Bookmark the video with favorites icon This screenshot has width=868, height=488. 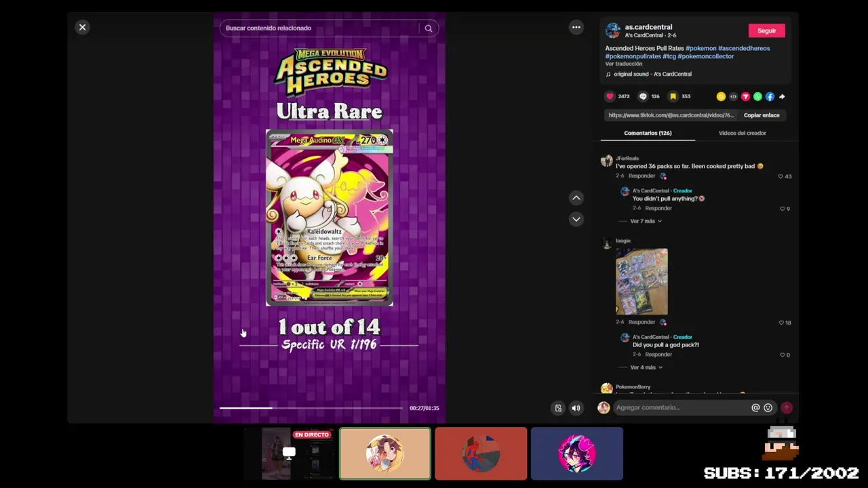(673, 96)
